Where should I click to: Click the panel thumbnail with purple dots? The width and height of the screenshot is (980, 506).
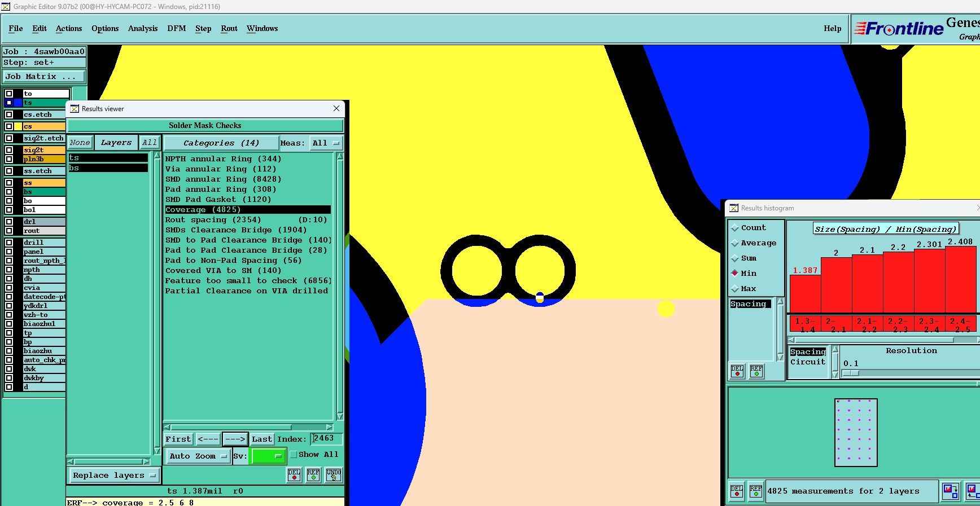point(856,433)
